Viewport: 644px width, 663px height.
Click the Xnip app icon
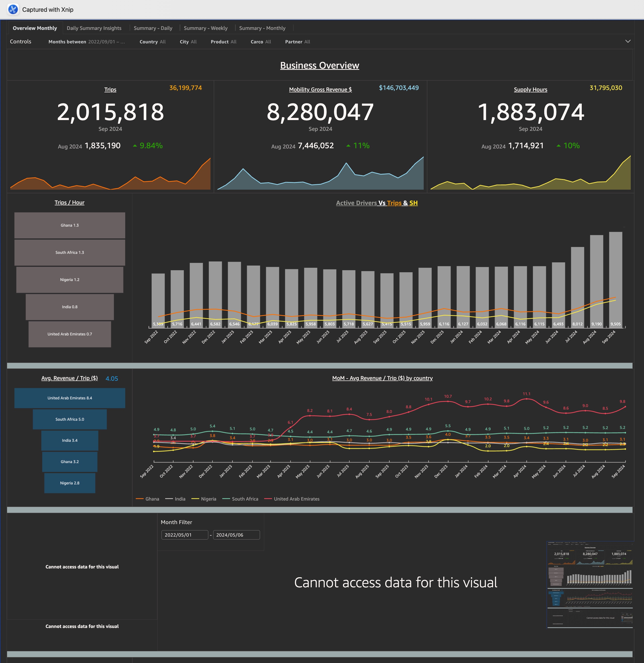(x=13, y=10)
